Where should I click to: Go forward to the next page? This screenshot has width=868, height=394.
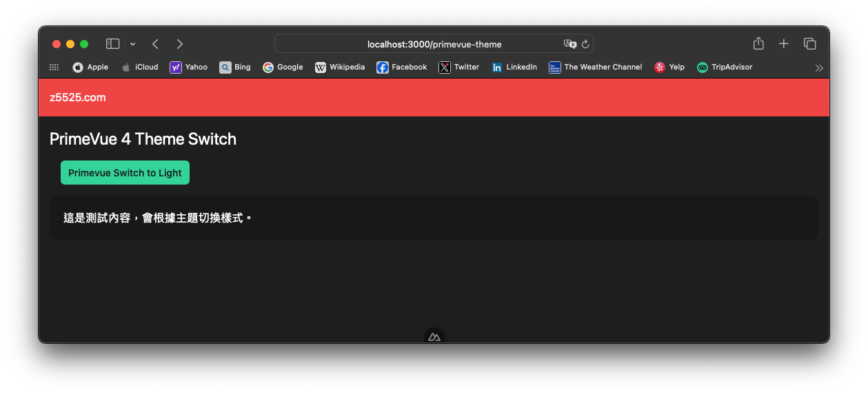[180, 44]
